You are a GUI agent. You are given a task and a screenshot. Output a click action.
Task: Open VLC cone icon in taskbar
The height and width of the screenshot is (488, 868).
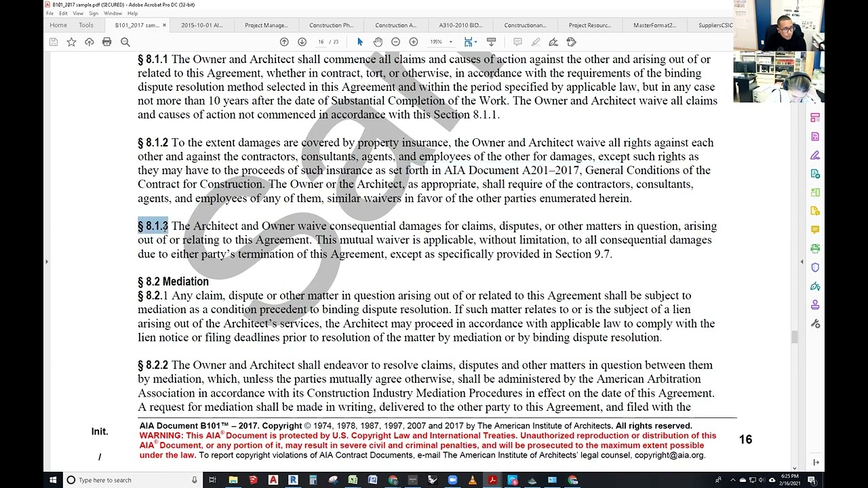[473, 480]
